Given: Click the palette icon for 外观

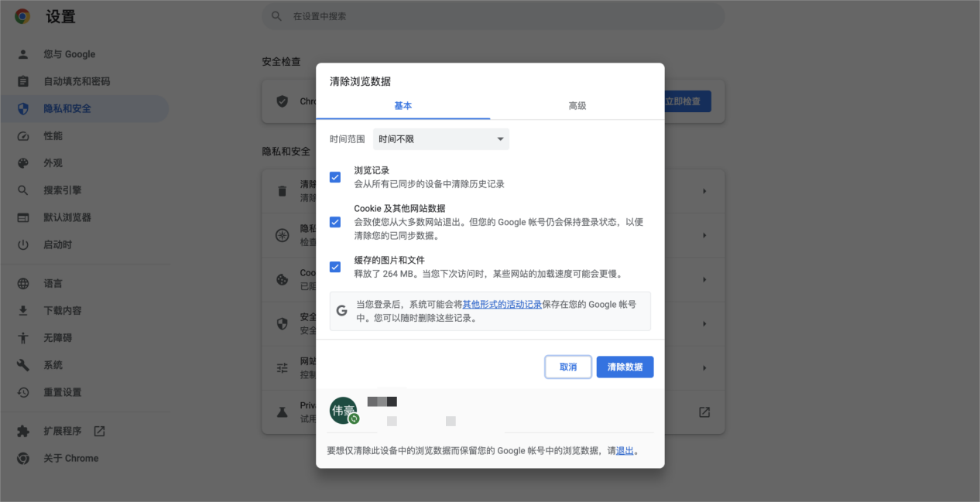Looking at the screenshot, I should click(23, 163).
